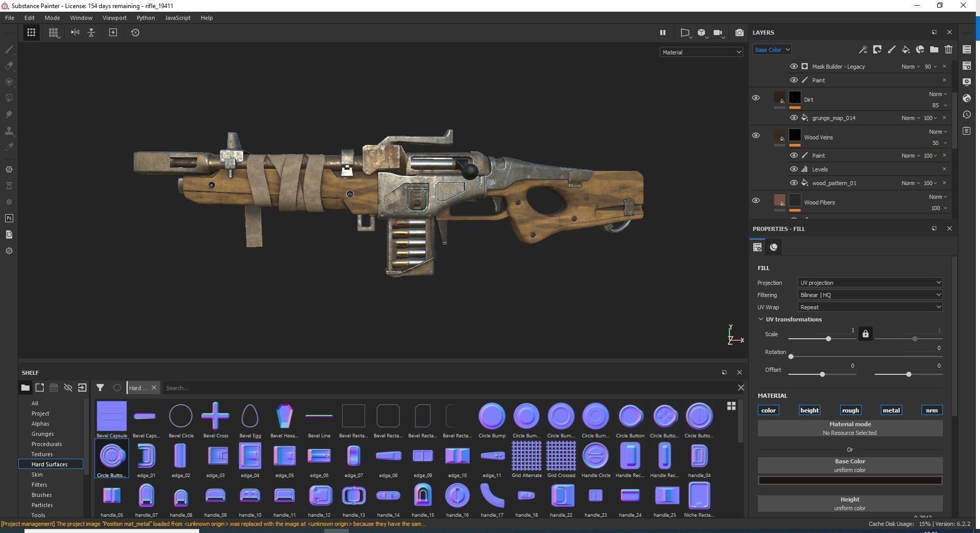Open the symmetry mirror toggle

pos(75,33)
